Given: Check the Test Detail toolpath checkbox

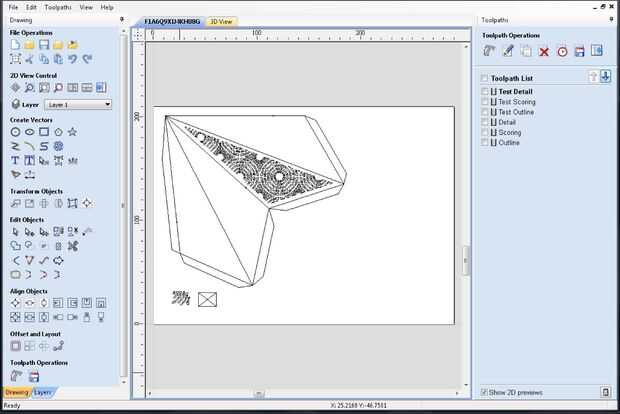Looking at the screenshot, I should click(485, 91).
